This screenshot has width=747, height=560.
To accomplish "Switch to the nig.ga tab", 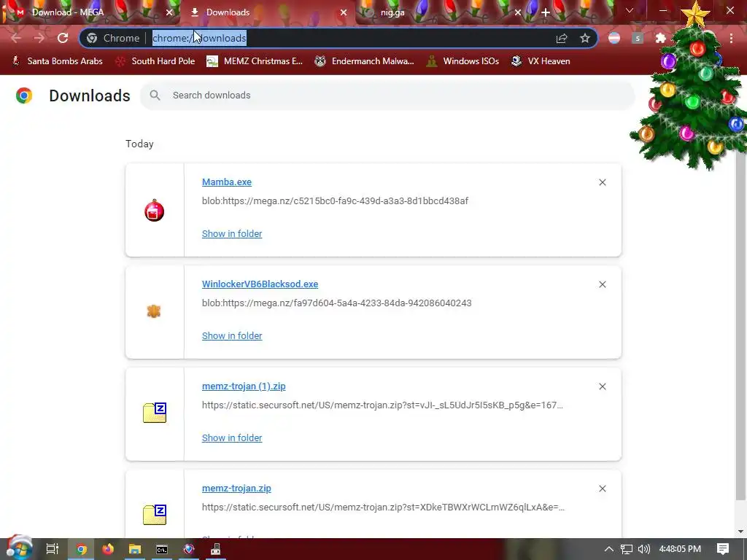I will point(441,12).
